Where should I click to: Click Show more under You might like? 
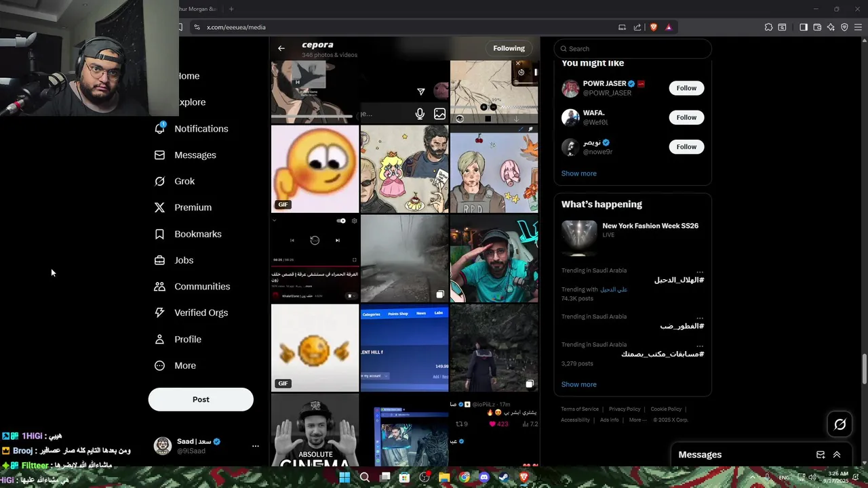click(578, 174)
